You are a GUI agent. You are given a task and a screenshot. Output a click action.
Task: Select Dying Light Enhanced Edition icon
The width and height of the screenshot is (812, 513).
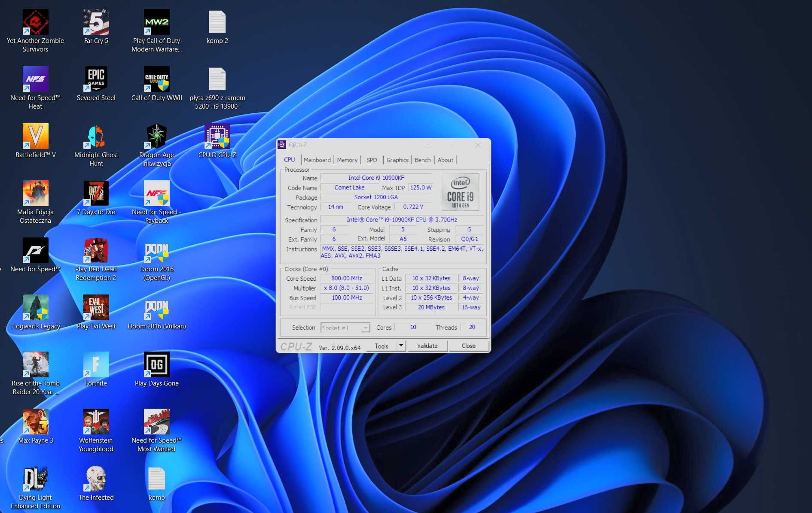tap(35, 488)
